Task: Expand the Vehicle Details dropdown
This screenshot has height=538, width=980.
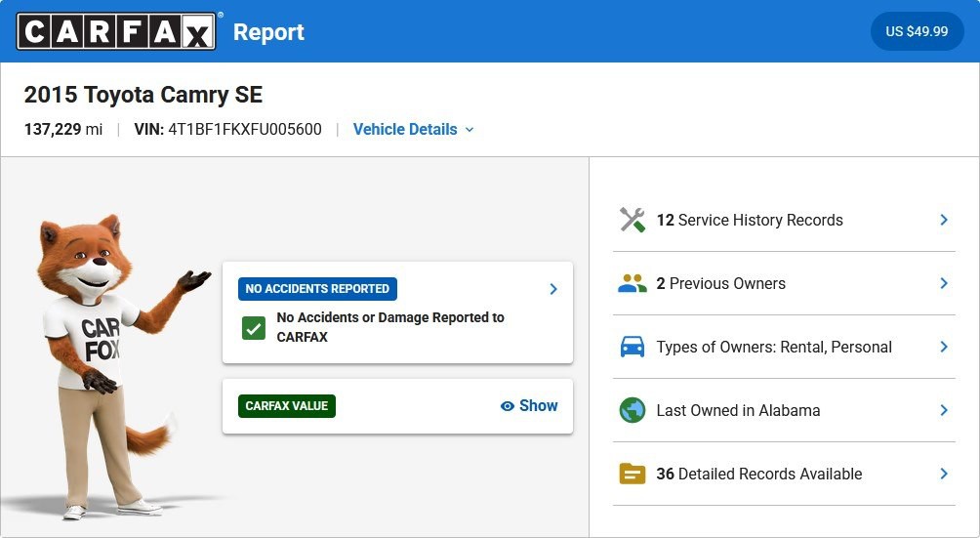Action: coord(413,129)
